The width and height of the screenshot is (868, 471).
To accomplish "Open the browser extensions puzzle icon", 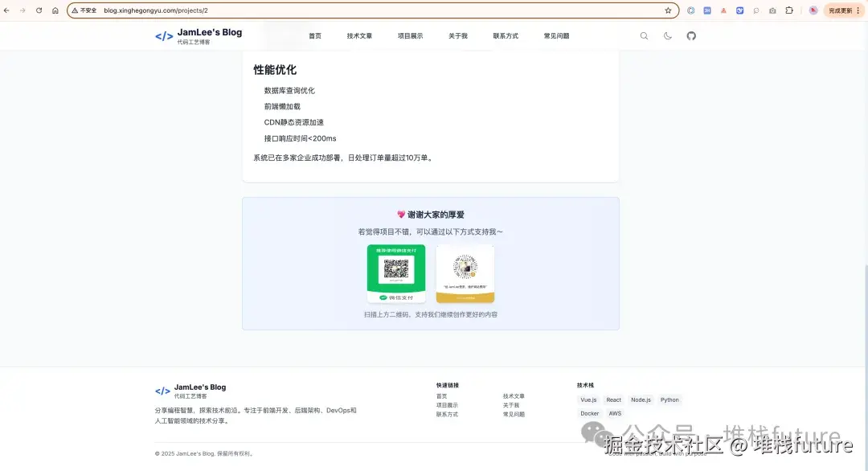I will (x=789, y=10).
